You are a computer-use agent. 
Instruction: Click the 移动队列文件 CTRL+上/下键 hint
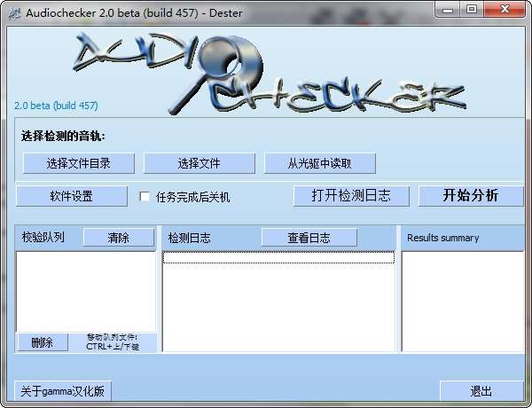pyautogui.click(x=113, y=342)
